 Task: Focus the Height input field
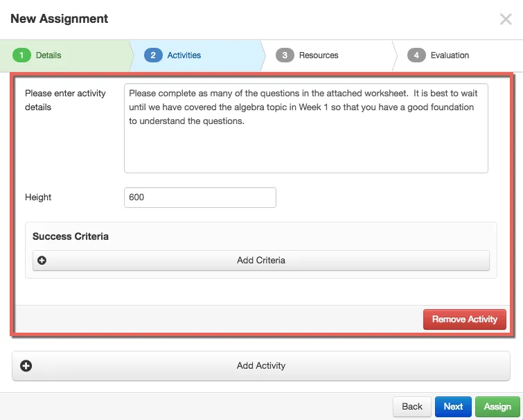(200, 198)
